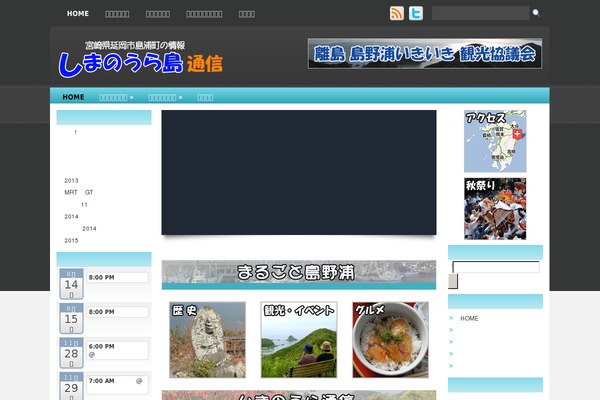The width and height of the screenshot is (600, 400).
Task: Open the left sidebar entry starting with 2015
Action: pos(71,241)
